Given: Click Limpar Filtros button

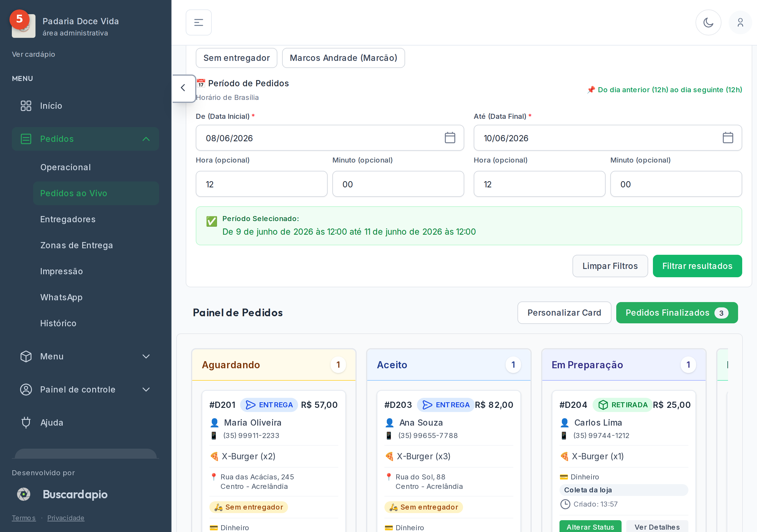Looking at the screenshot, I should [610, 266].
